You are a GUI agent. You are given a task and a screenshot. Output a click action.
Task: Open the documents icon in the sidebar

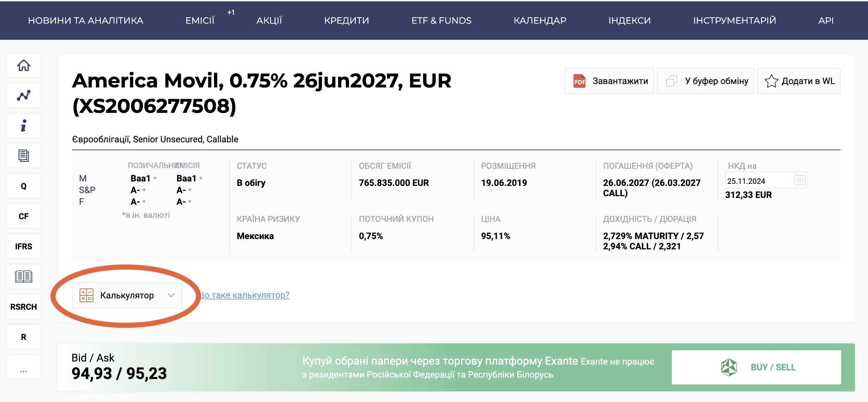point(24,156)
